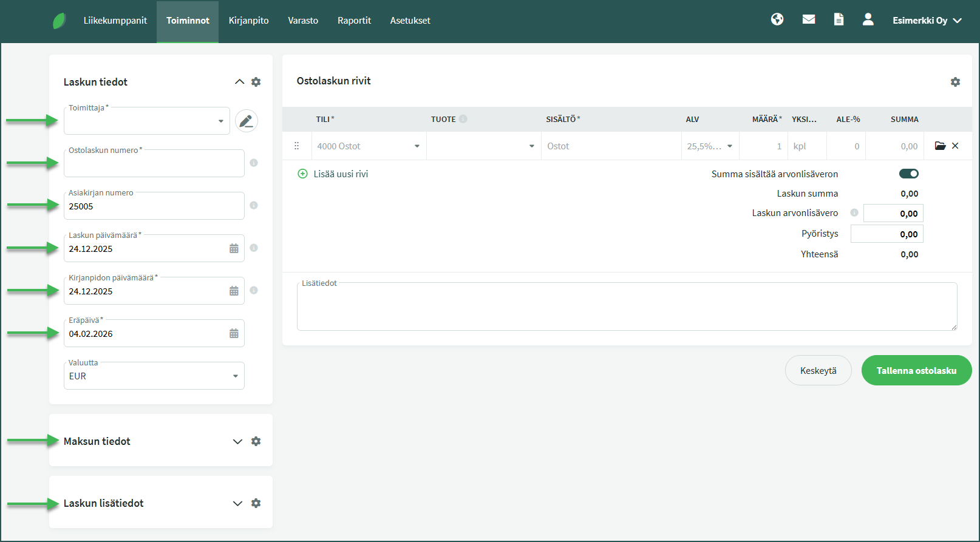Open the Valuutta EUR dropdown

tap(154, 376)
